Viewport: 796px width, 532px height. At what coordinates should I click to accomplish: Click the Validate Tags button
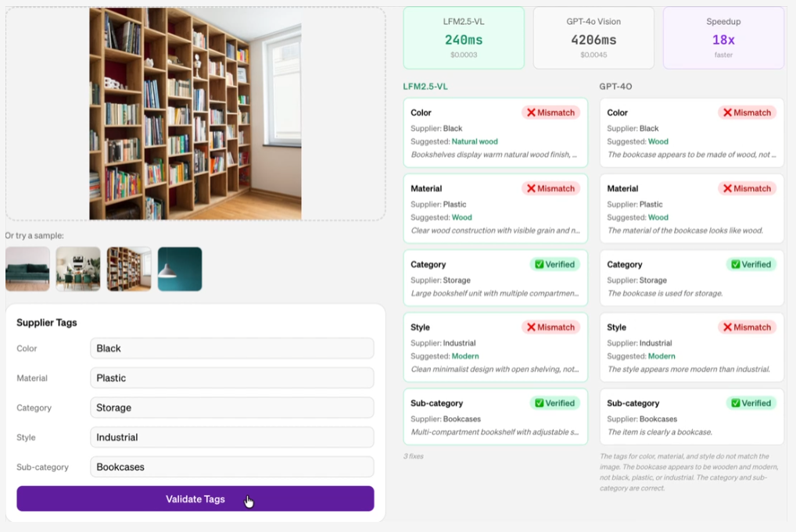[195, 499]
